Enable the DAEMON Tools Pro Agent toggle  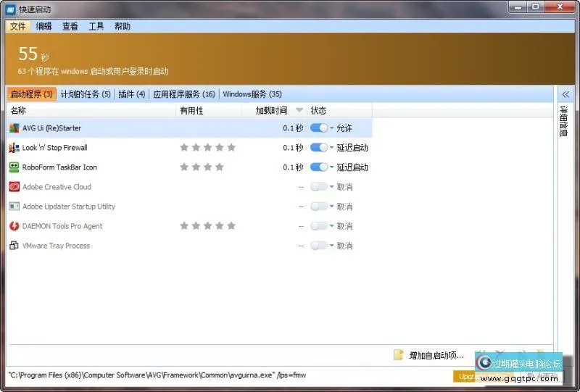pyautogui.click(x=318, y=226)
